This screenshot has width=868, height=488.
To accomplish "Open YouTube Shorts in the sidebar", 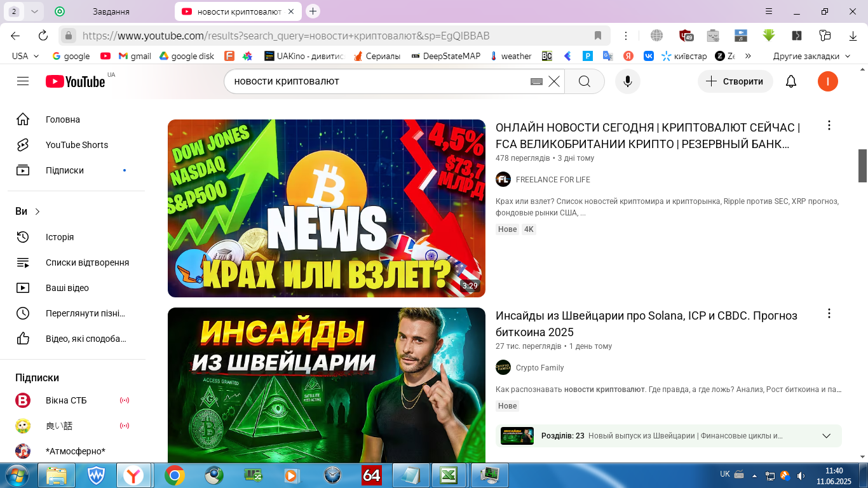I will [76, 145].
